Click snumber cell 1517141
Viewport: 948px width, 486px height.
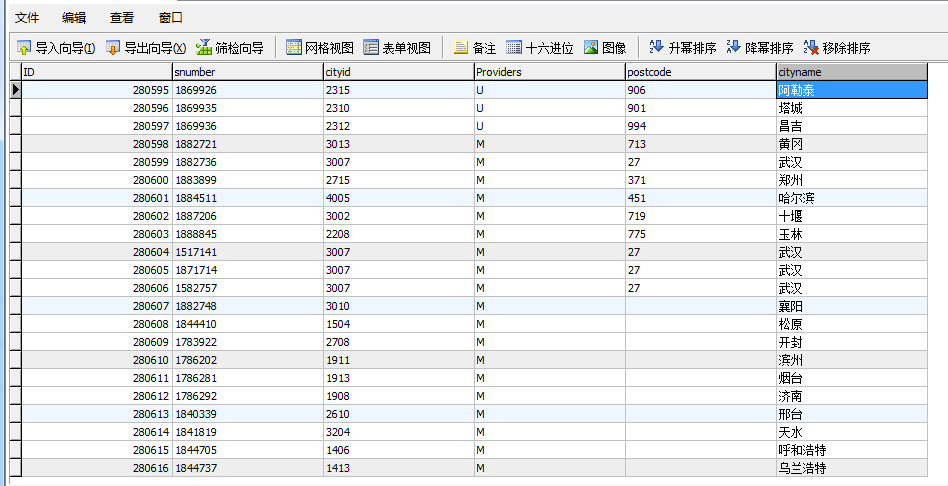(248, 252)
